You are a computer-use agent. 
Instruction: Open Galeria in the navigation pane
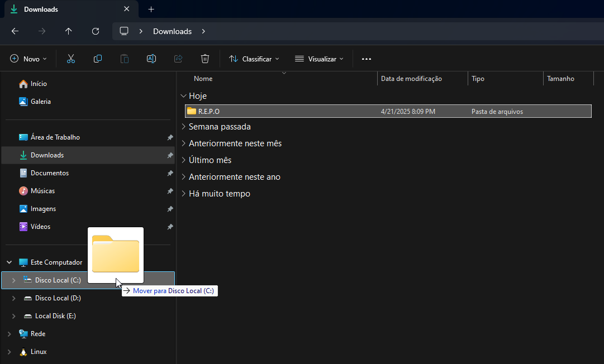[40, 102]
